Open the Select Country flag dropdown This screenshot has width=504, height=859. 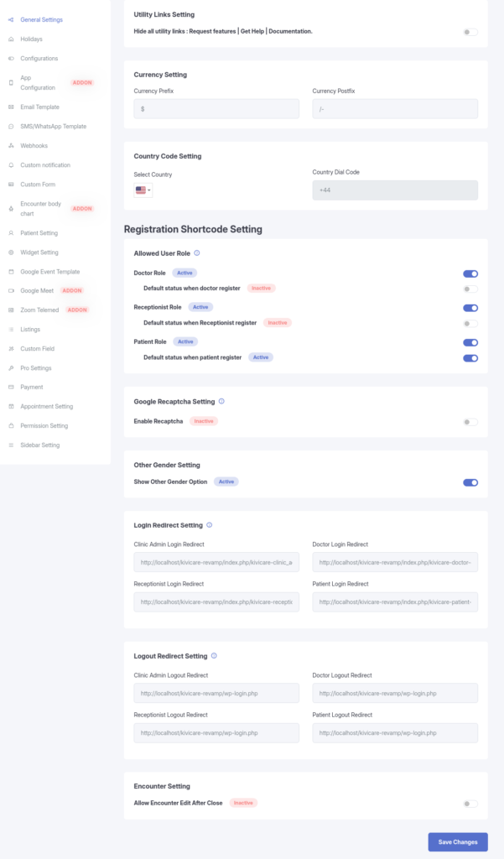pyautogui.click(x=143, y=190)
